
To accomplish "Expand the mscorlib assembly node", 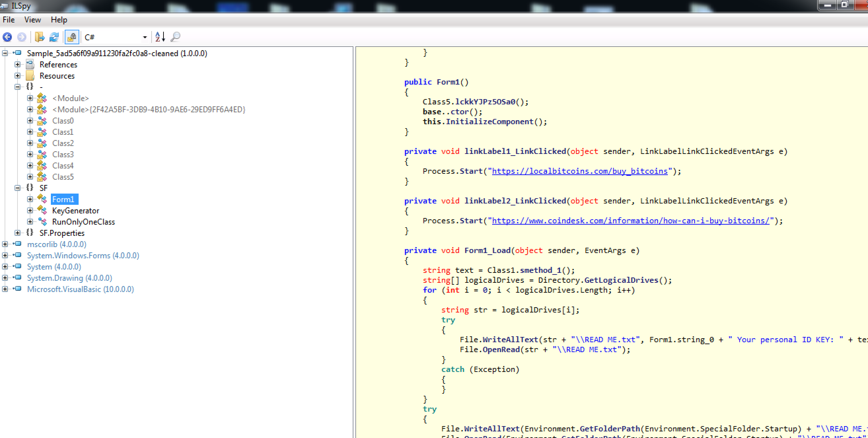I will pos(5,244).
